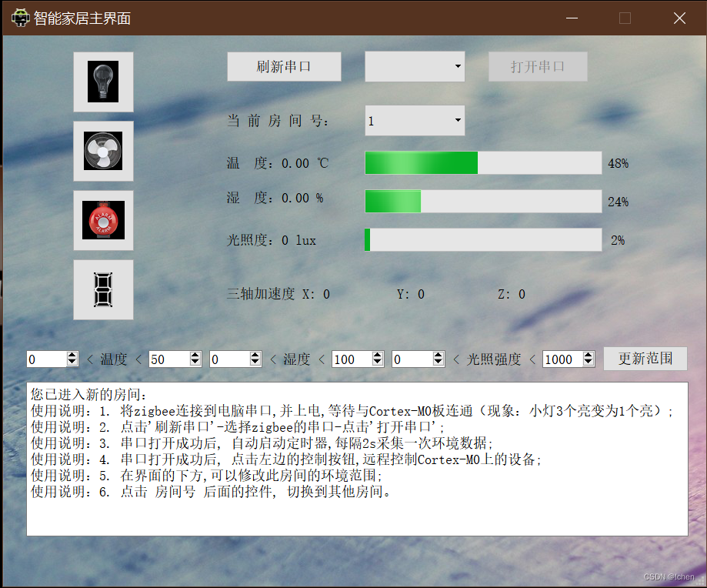The width and height of the screenshot is (707, 588).
Task: Increase the 湿度 maximum value of 100
Action: (378, 355)
